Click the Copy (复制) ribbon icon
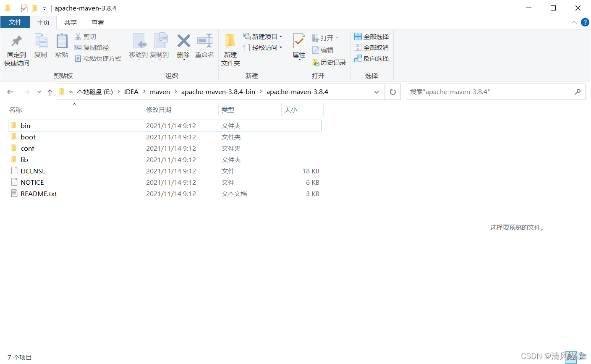Image resolution: width=591 pixels, height=364 pixels. coord(41,41)
